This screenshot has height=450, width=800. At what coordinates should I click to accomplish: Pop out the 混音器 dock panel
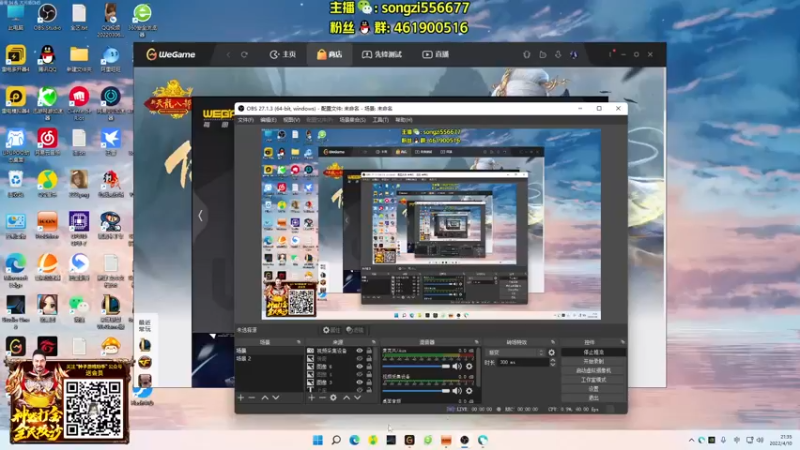(x=477, y=342)
